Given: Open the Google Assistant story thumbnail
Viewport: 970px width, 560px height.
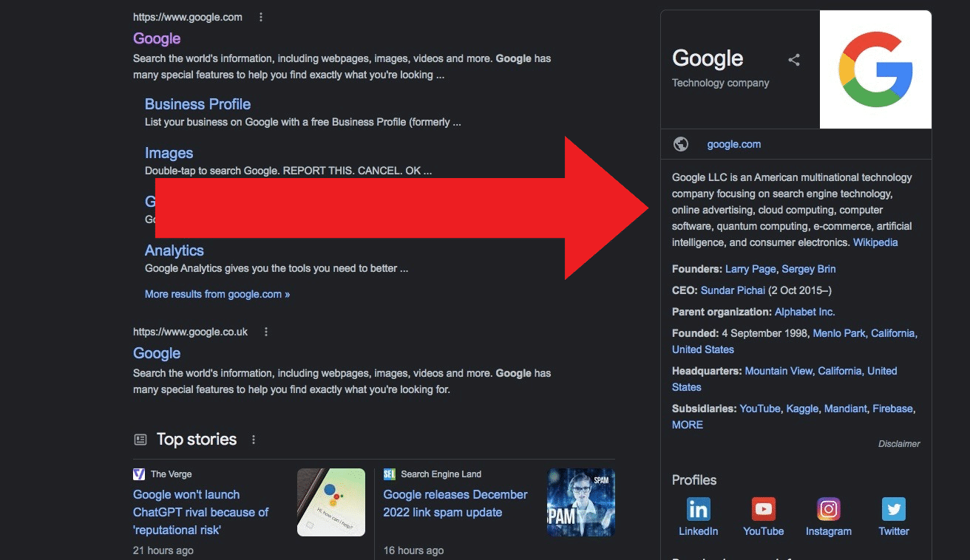Looking at the screenshot, I should tap(331, 502).
